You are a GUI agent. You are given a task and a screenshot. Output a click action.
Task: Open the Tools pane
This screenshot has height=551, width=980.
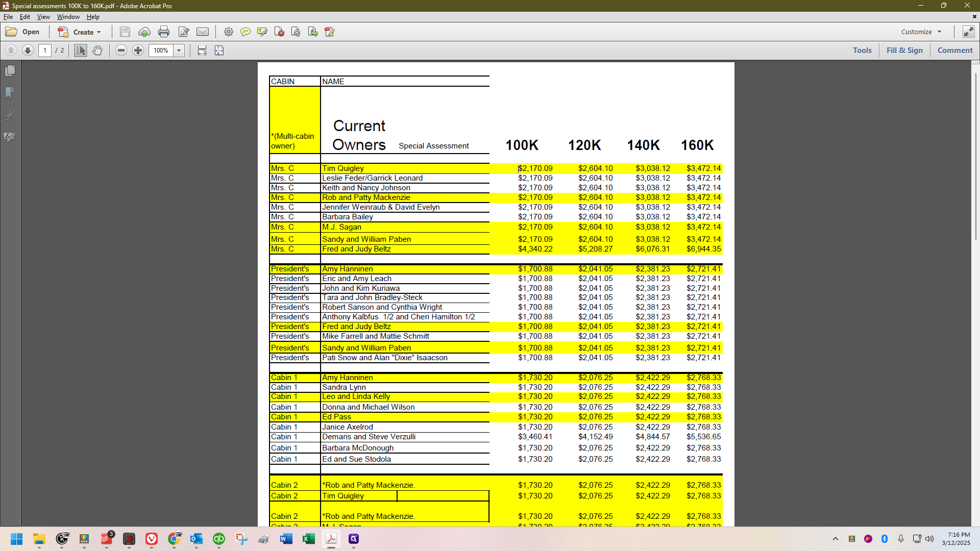point(862,51)
